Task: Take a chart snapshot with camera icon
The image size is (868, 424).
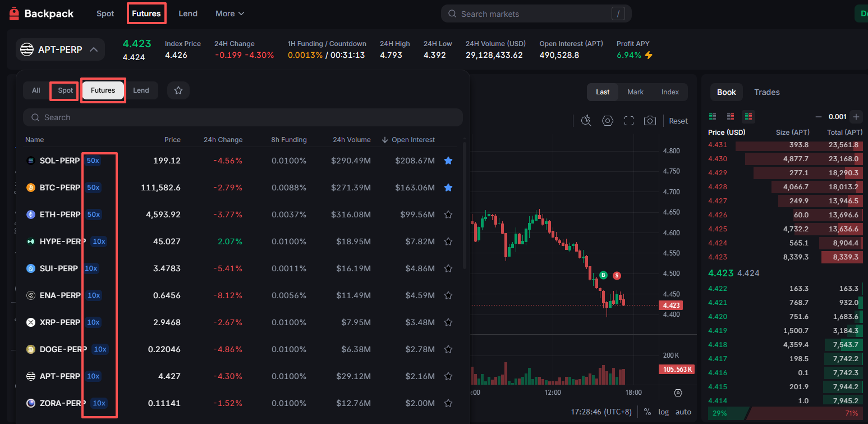Action: click(x=650, y=121)
